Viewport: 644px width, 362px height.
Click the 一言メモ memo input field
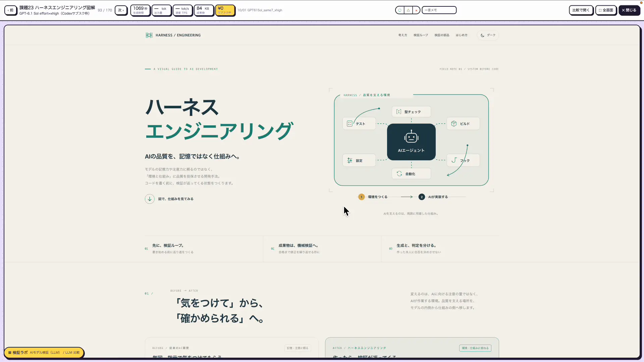tap(439, 10)
